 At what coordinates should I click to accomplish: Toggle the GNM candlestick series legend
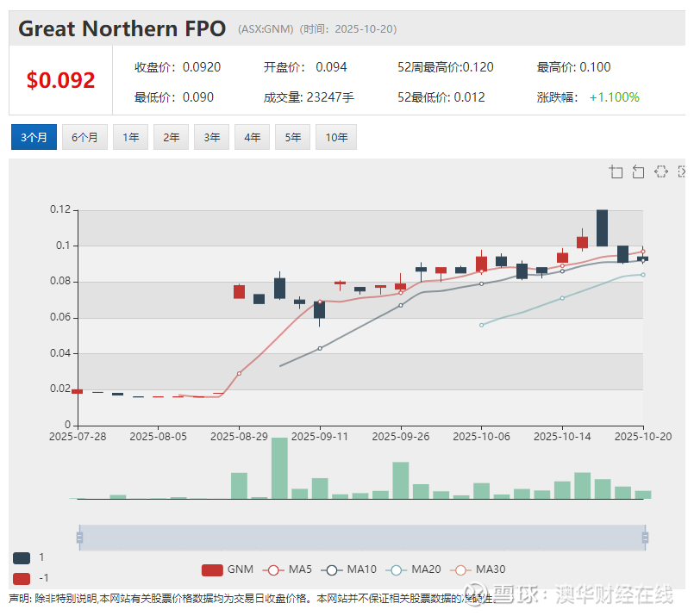(x=228, y=569)
